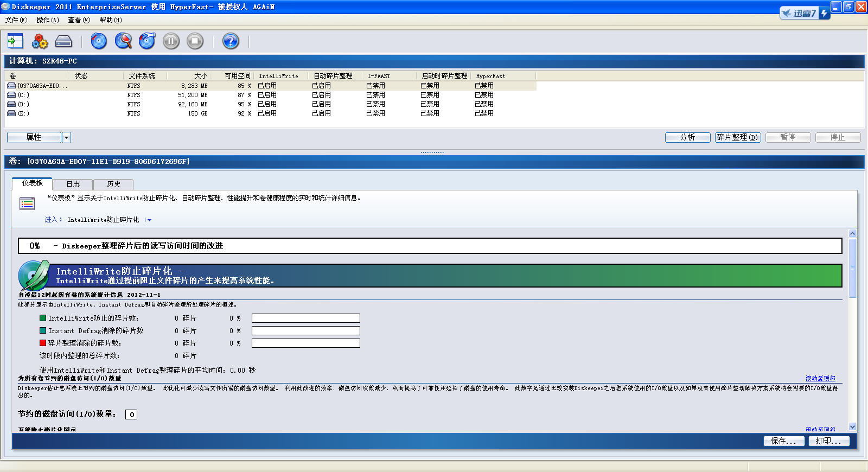Click the 卷 column header

[37, 76]
